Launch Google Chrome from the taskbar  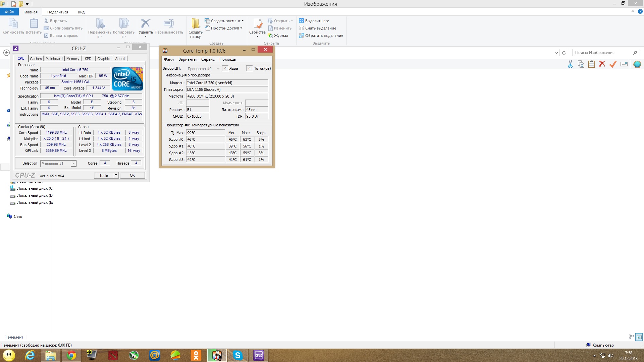pos(71,355)
